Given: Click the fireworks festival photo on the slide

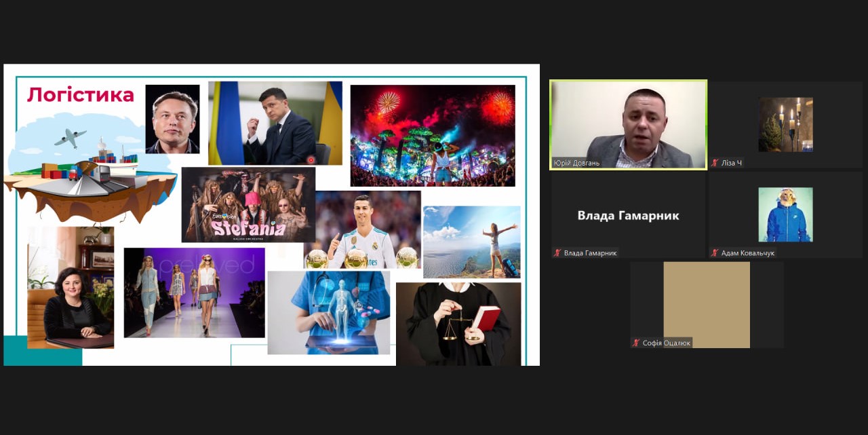Looking at the screenshot, I should 433,135.
